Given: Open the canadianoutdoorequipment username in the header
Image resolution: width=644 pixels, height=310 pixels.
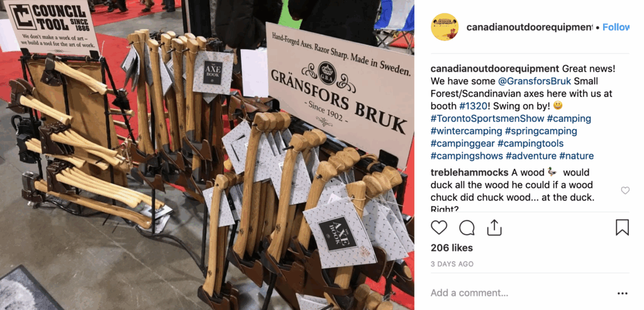Looking at the screenshot, I should coord(530,27).
